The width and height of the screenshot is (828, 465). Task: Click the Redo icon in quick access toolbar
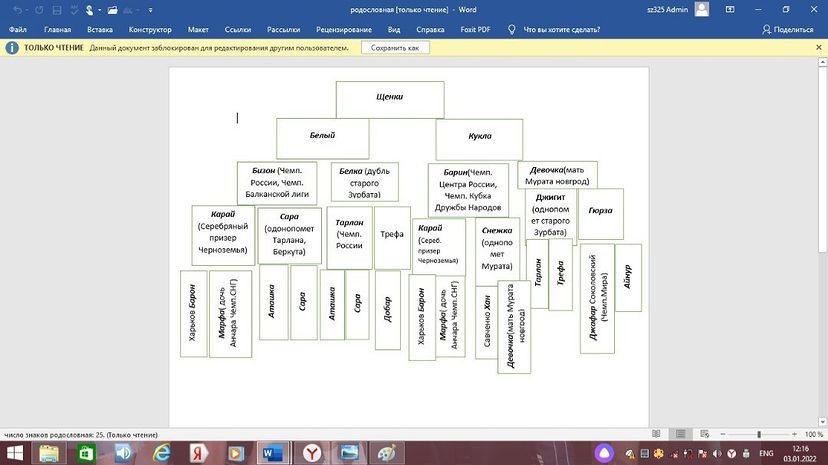(39, 10)
